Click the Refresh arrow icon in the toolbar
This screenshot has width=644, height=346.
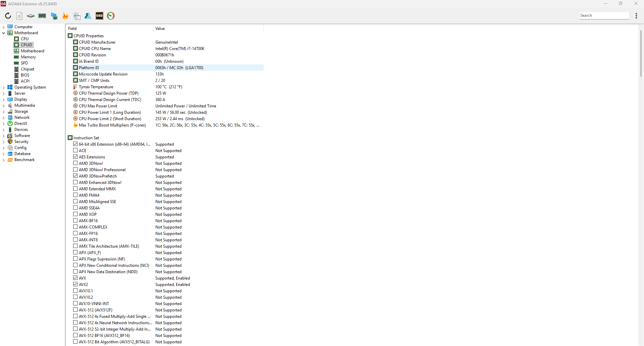click(x=8, y=16)
